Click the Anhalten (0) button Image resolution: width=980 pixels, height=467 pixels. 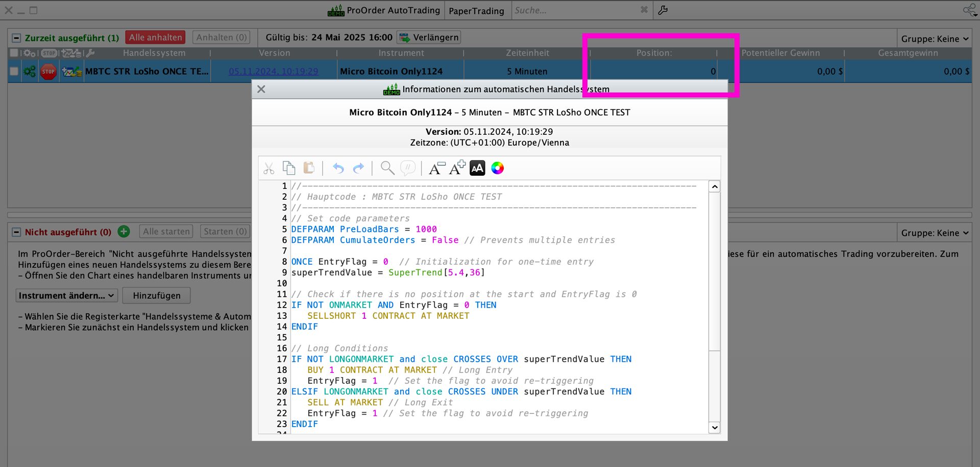click(222, 37)
